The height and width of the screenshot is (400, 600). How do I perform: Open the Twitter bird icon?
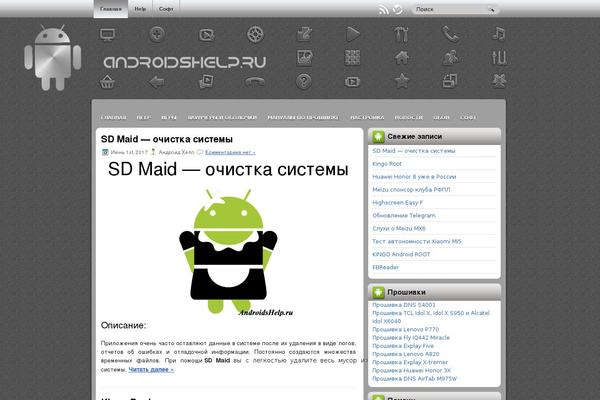coord(398,9)
